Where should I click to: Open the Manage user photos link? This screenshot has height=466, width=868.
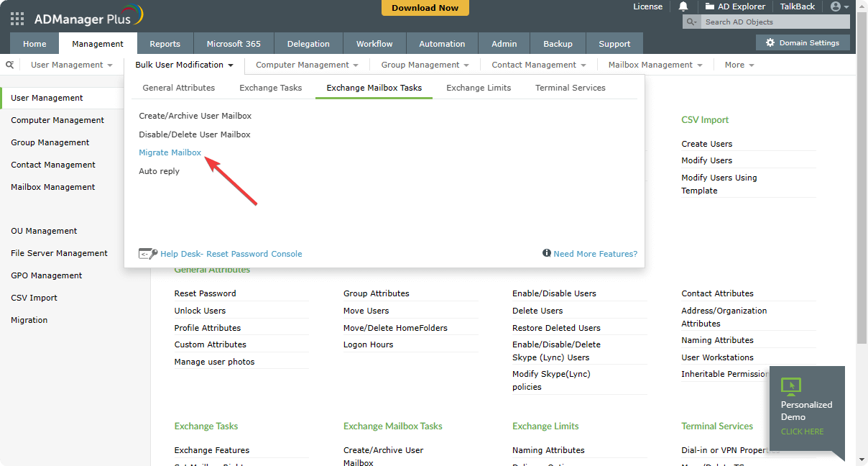coord(215,362)
